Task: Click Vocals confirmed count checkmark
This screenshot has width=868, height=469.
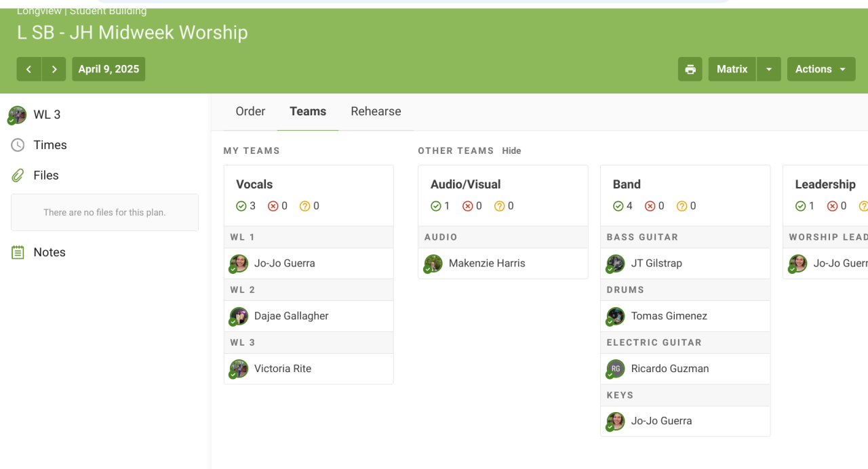Action: [241, 206]
